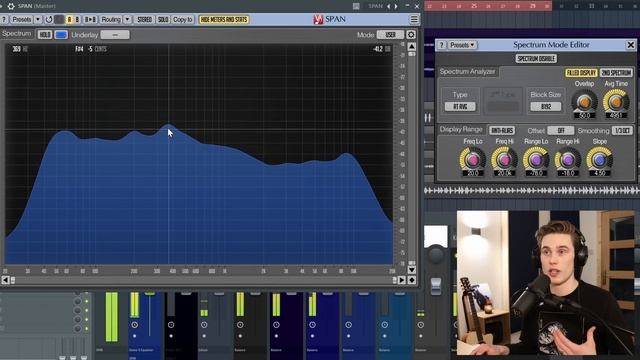Open the Block Size 8192 selector
The height and width of the screenshot is (360, 640).
coord(546,107)
